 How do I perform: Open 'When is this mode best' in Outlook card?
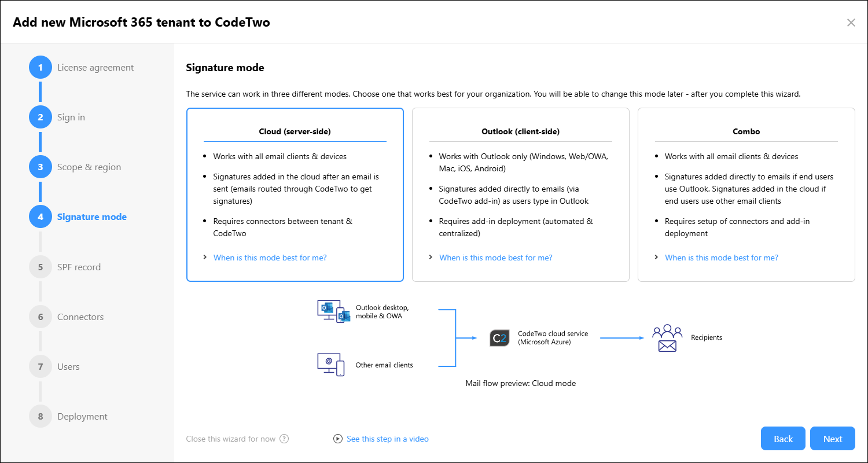tap(496, 258)
